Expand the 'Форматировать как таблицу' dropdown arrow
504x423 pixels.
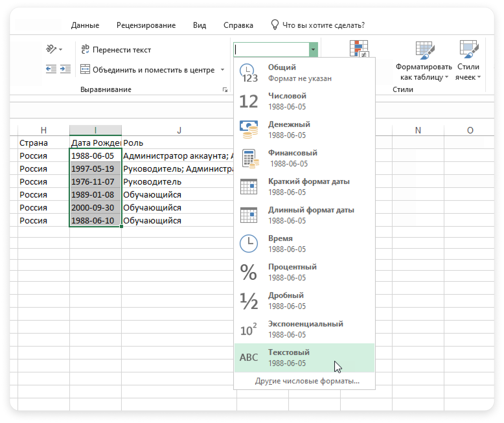tap(447, 77)
